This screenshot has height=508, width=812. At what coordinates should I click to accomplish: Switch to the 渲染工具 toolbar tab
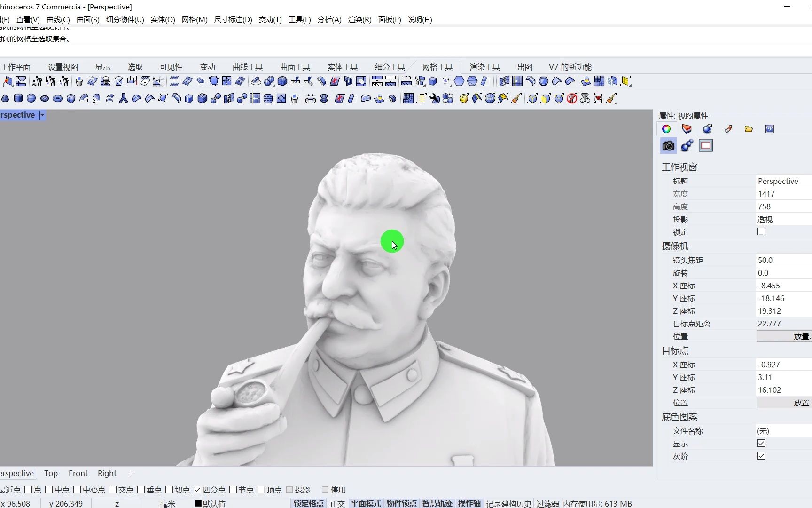coord(484,67)
